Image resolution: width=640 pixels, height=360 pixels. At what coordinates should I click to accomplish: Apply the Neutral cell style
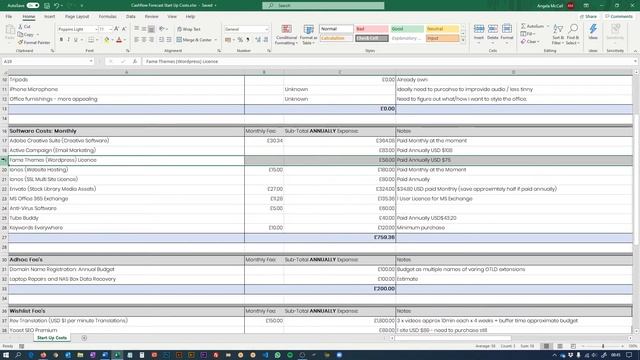click(442, 29)
